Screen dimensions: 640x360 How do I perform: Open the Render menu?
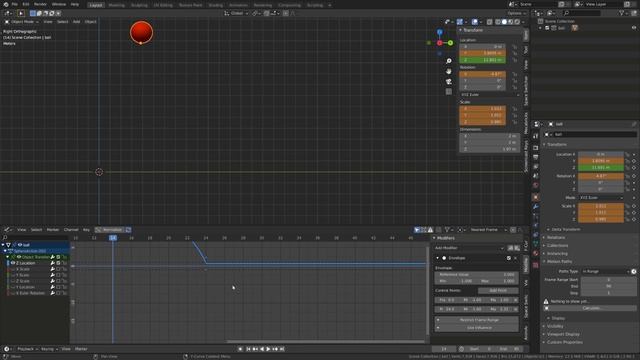click(40, 4)
